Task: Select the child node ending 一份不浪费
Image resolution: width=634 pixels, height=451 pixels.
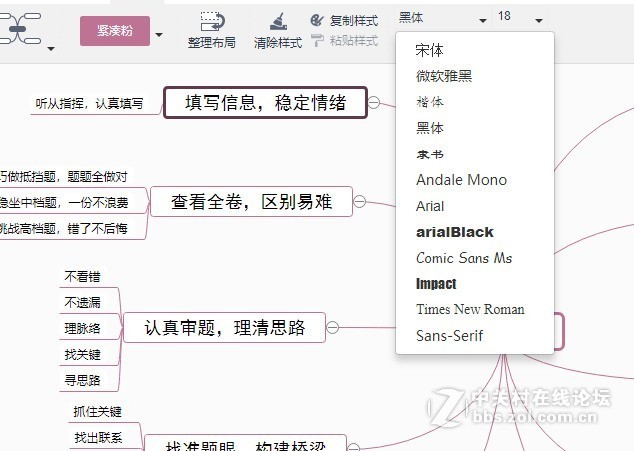Action: tap(64, 203)
